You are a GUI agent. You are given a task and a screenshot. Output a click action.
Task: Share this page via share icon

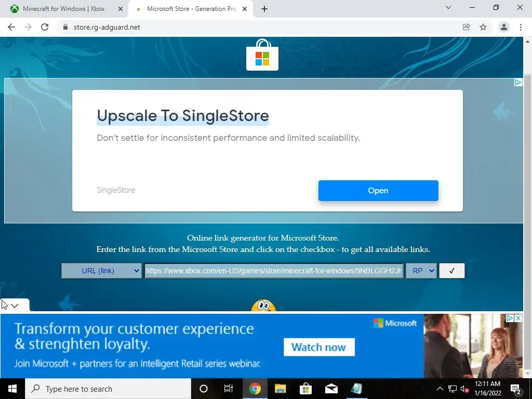click(466, 27)
